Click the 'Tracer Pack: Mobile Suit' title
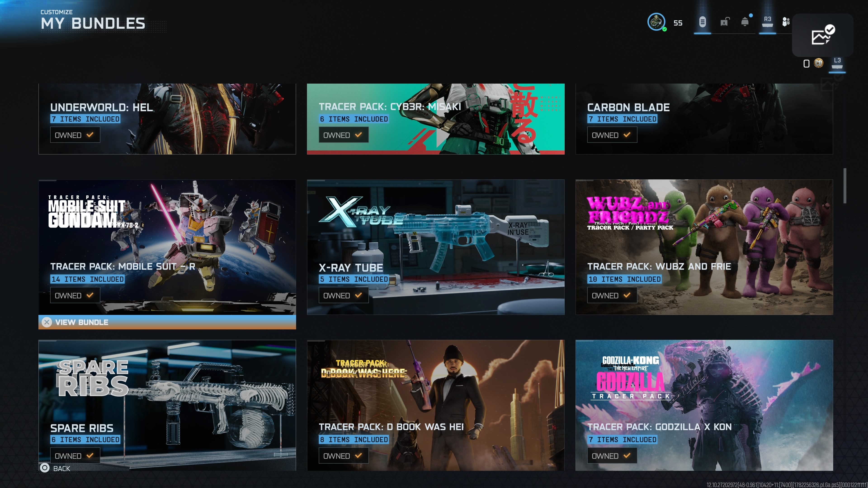Viewport: 868px width, 488px height. pyautogui.click(x=123, y=266)
